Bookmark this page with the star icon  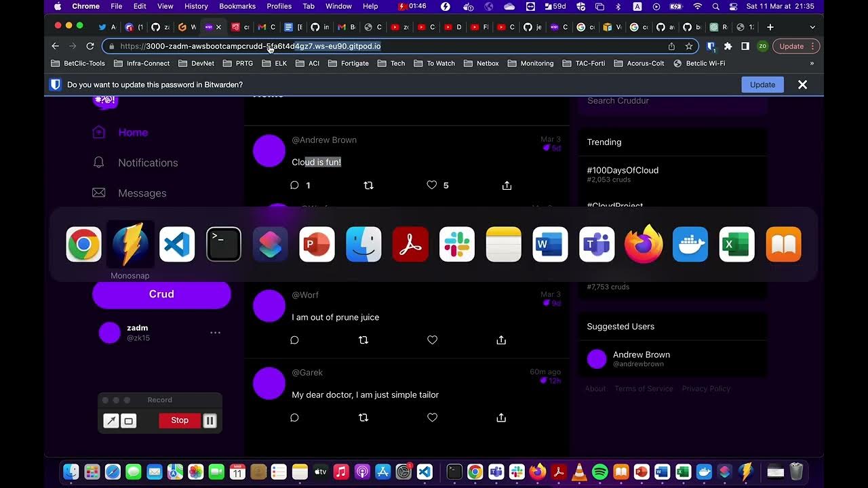(x=689, y=46)
